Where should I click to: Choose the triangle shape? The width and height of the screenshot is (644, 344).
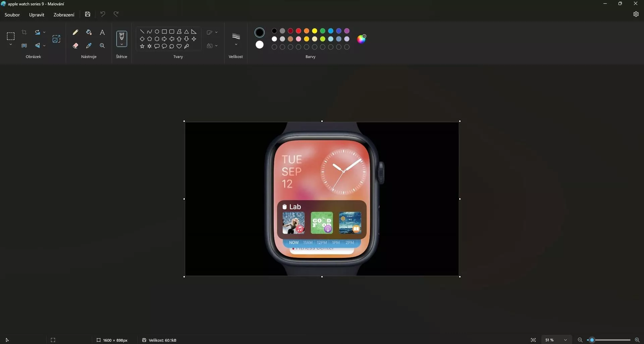pos(186,32)
